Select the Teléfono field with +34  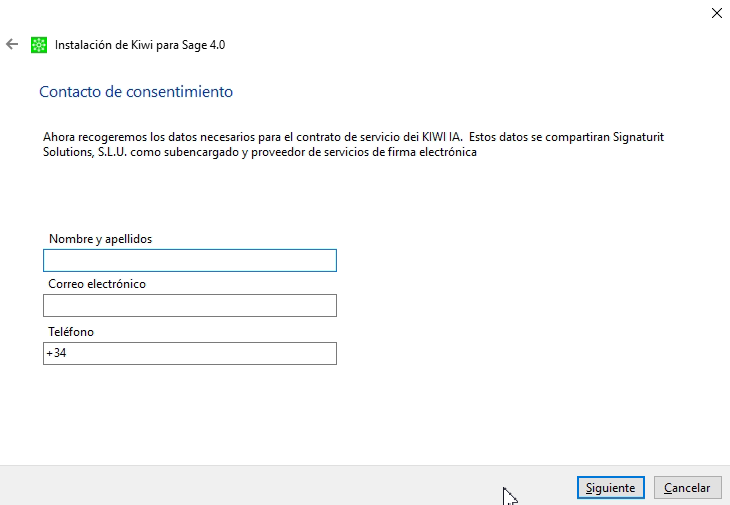pos(190,354)
